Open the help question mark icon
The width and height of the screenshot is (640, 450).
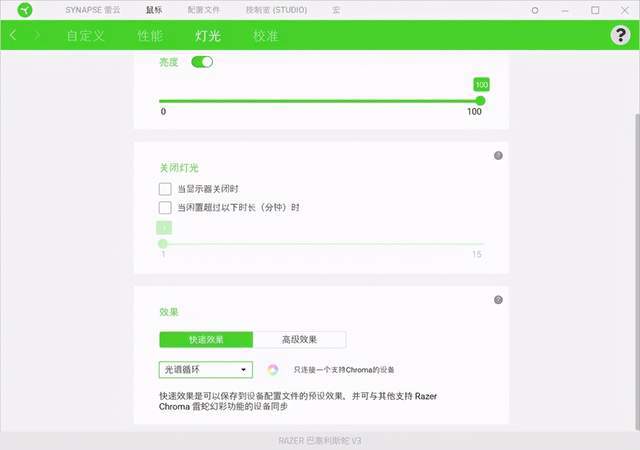pos(620,35)
